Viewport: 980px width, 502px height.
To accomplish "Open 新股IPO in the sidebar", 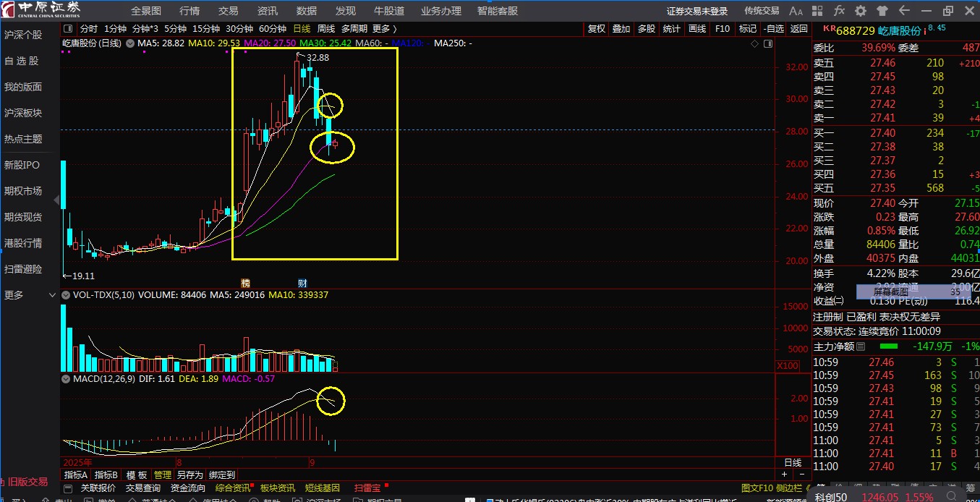I will (x=22, y=165).
